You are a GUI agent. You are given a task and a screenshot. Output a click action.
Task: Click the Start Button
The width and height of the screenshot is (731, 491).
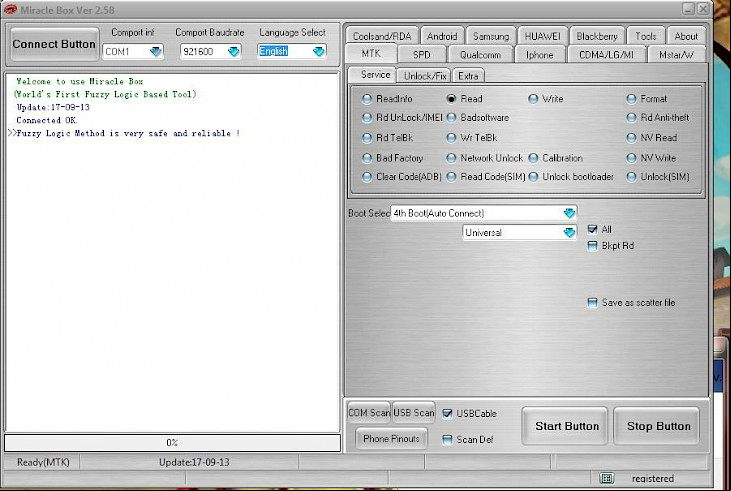(x=566, y=426)
